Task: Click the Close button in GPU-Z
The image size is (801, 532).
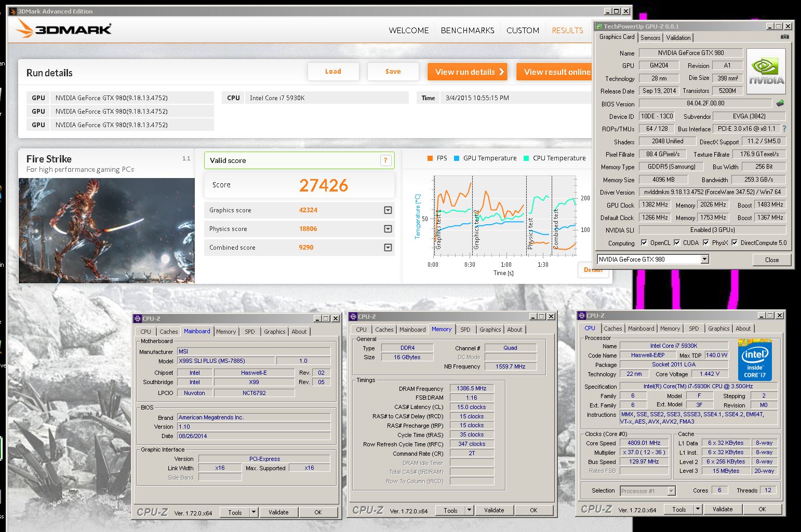Action: click(x=772, y=260)
